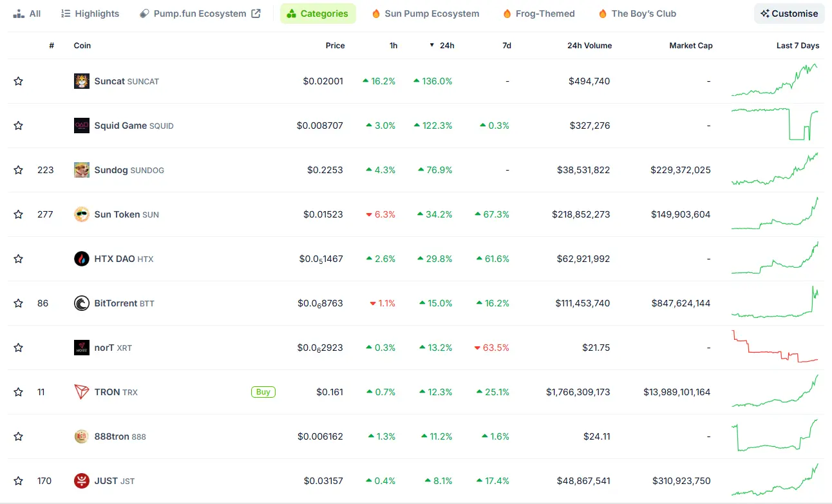This screenshot has width=832, height=504.
Task: Sort by the 1h column header
Action: click(393, 46)
